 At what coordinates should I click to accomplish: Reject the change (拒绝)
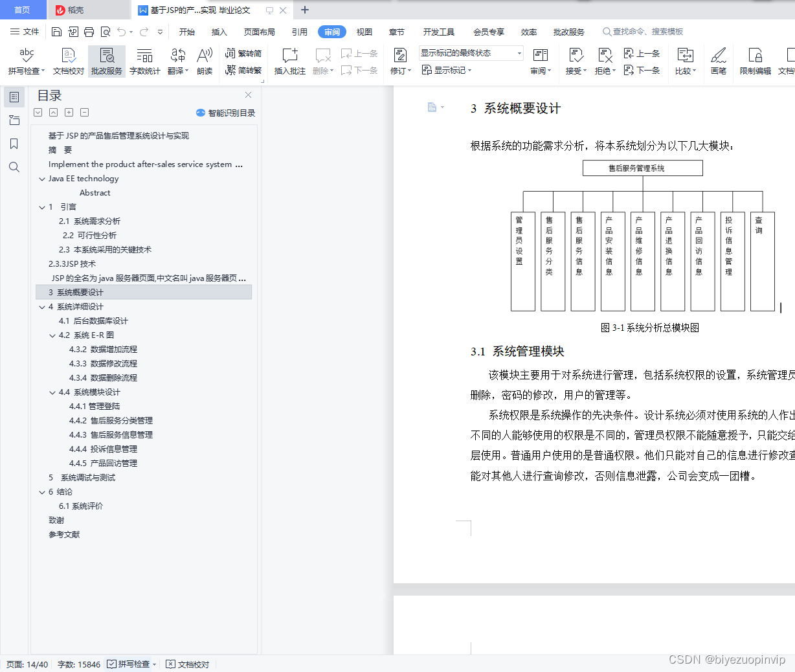(605, 62)
